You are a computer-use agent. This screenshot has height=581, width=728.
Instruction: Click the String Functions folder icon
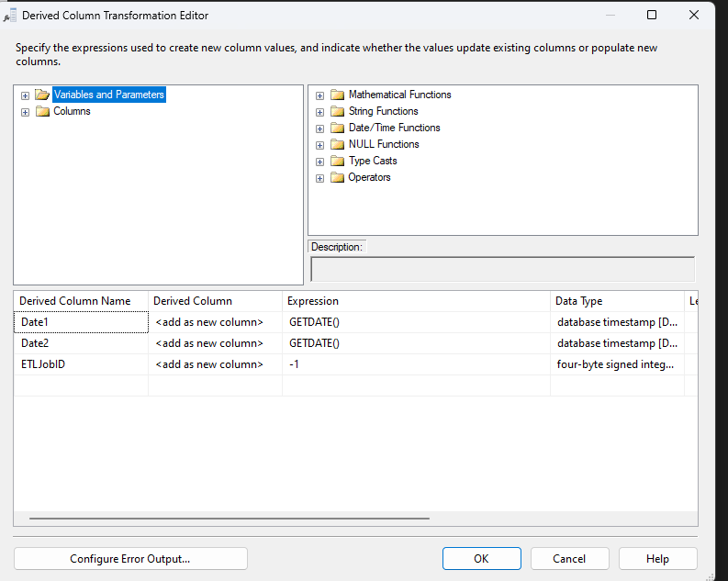pos(337,111)
